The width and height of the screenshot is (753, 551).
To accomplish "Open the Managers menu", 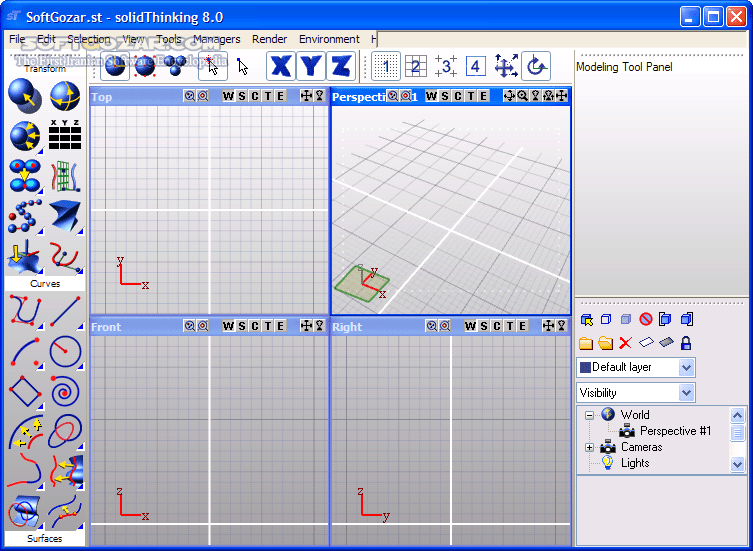I will [x=216, y=39].
